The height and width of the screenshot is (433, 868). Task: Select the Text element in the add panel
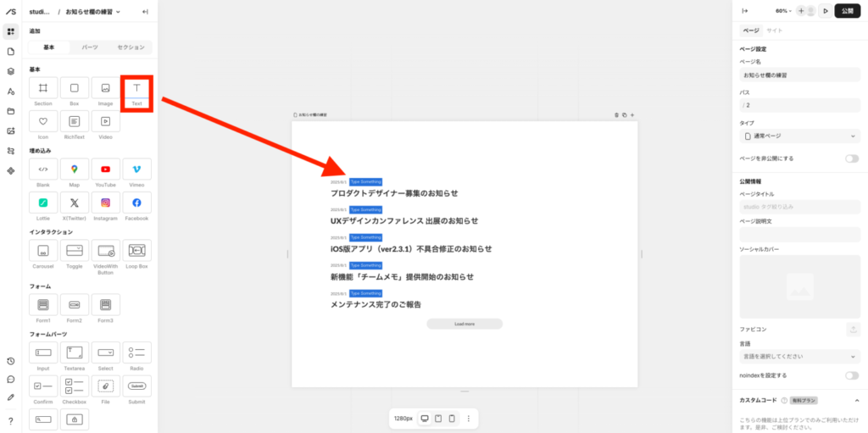(136, 89)
